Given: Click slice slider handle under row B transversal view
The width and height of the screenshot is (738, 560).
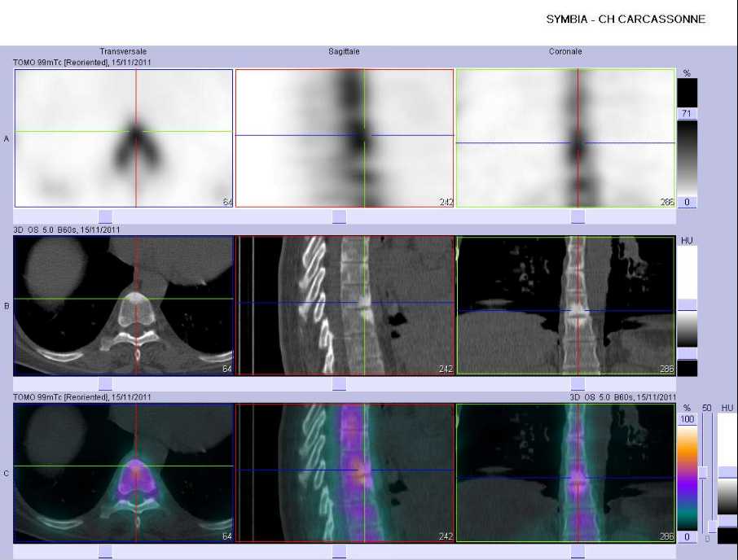Looking at the screenshot, I should click(x=105, y=383).
